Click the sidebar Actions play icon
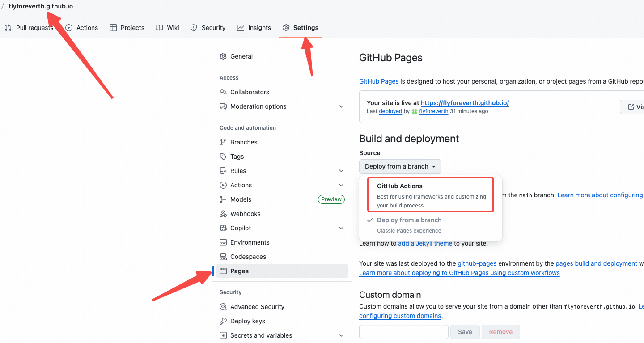This screenshot has width=644, height=343. tap(223, 185)
